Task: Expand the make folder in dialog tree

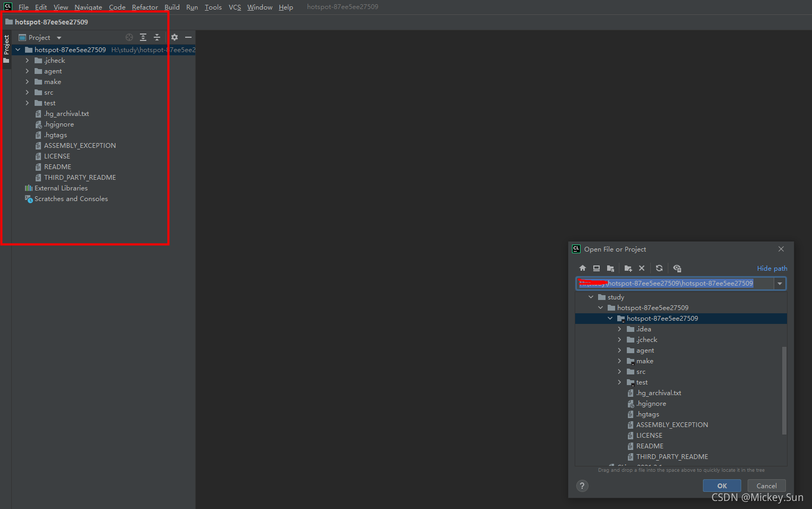Action: coord(619,361)
